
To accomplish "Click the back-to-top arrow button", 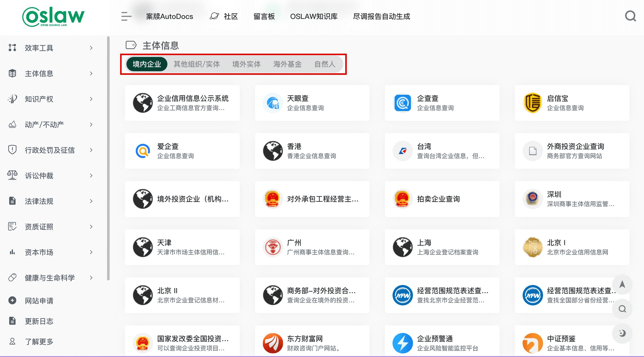I will pos(622,284).
